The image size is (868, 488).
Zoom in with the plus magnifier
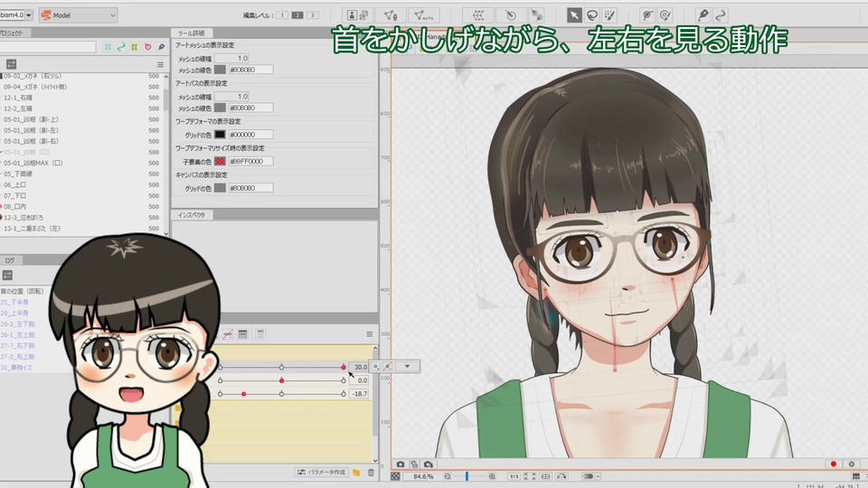tap(492, 476)
